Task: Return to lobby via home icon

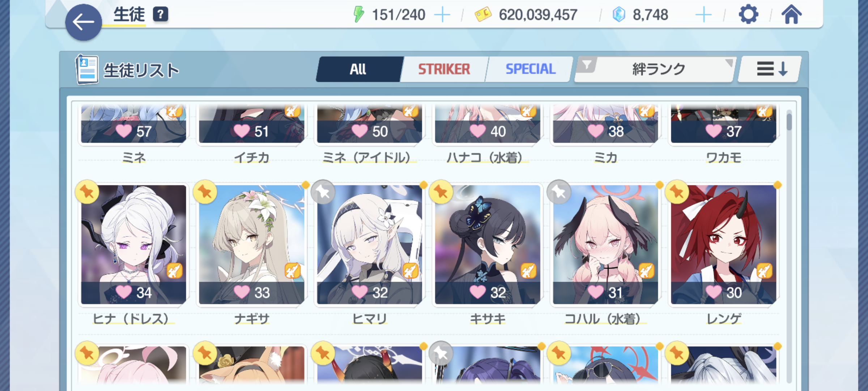Action: click(791, 15)
